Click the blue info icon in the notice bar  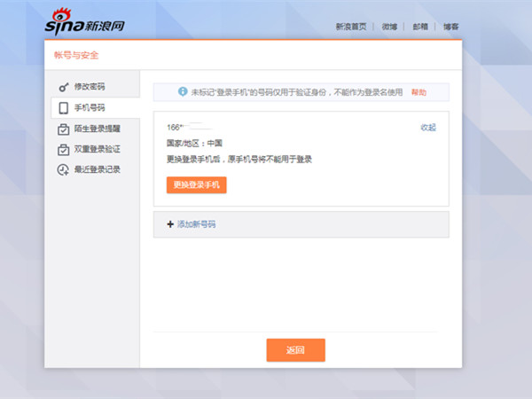(x=183, y=91)
